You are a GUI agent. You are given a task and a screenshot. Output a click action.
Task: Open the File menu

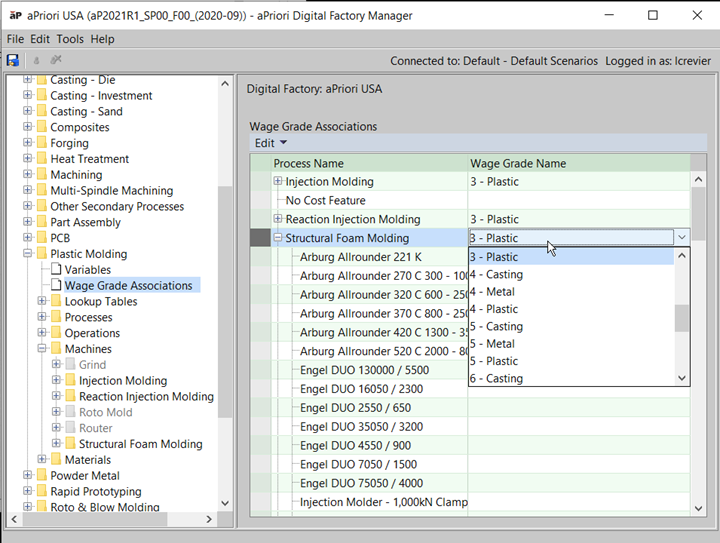coord(15,39)
